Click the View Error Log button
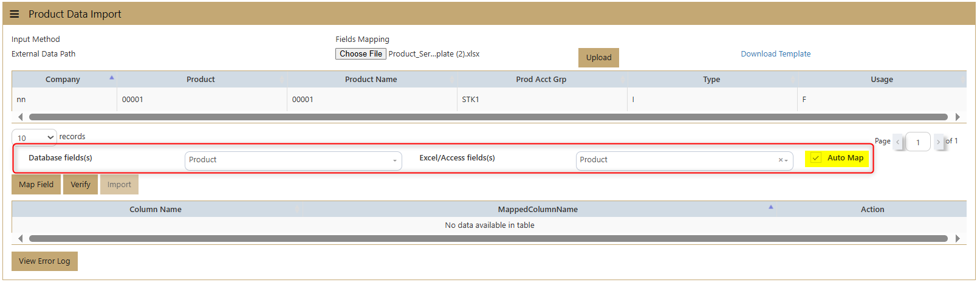980x285 pixels. click(44, 261)
